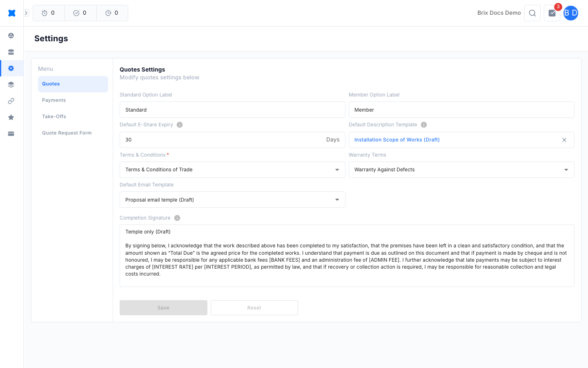Click the search magnifier button
This screenshot has height=368, width=588.
pyautogui.click(x=532, y=13)
